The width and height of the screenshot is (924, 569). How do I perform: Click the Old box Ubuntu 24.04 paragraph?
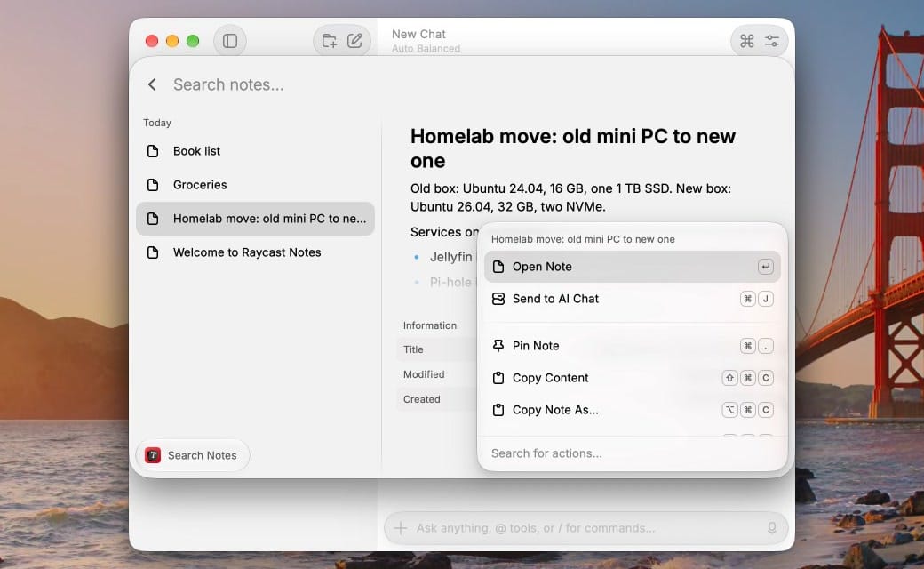click(x=570, y=197)
